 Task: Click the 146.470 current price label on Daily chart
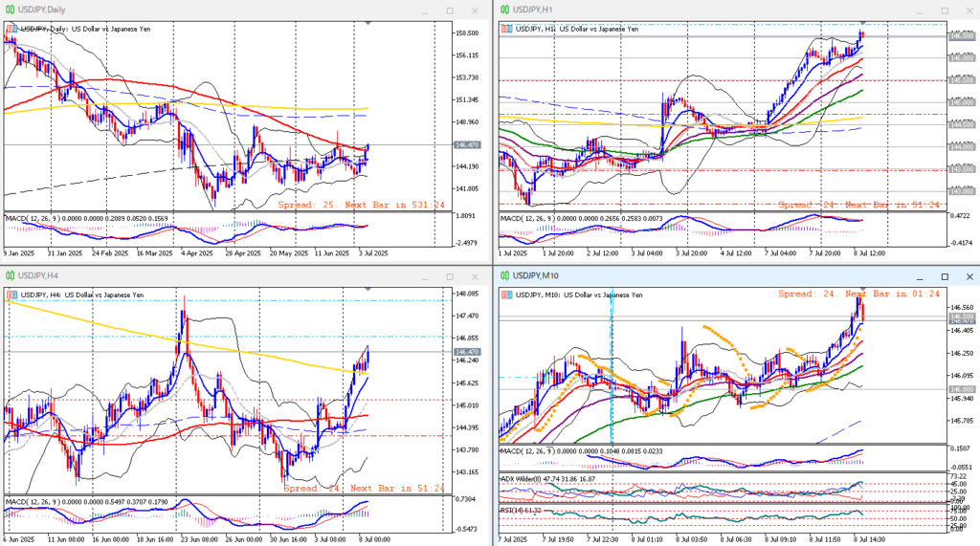click(x=467, y=145)
